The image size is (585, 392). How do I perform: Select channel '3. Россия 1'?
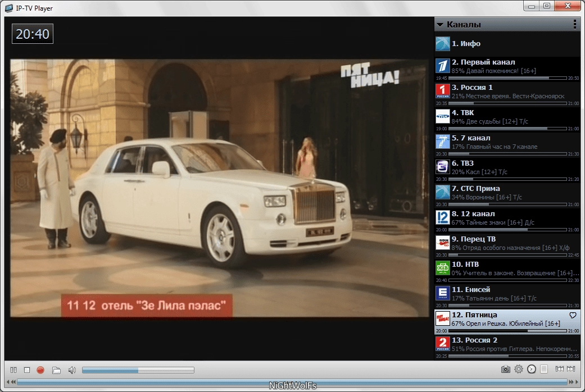[507, 94]
